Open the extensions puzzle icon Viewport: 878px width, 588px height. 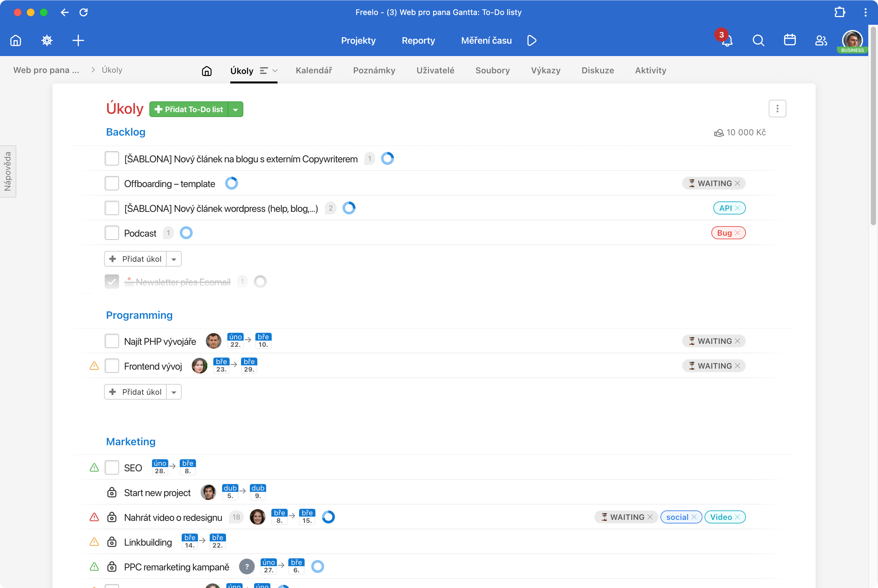point(840,12)
